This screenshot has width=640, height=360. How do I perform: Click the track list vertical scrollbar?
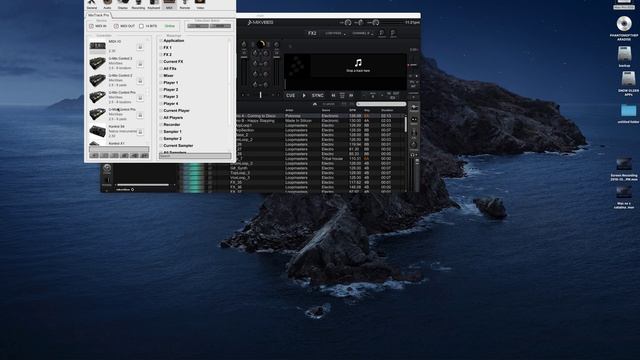[406, 124]
